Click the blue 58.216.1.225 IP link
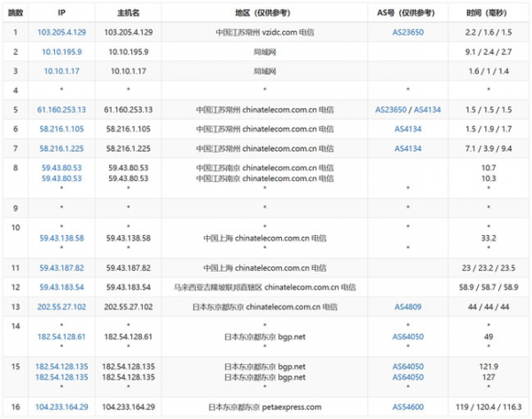 61,148
